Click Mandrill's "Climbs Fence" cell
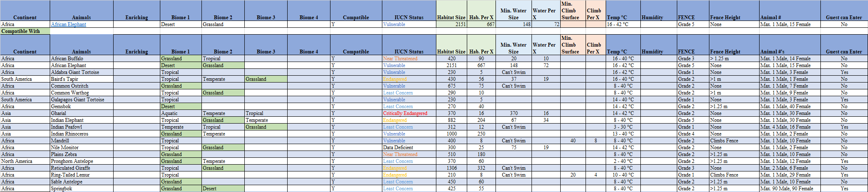The height and width of the screenshot is (192, 868). 724,141
